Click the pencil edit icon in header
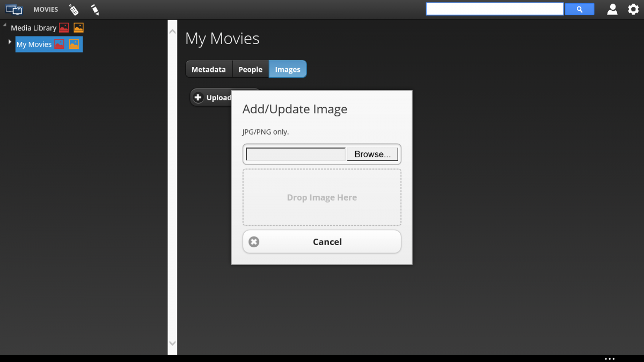 tap(95, 9)
